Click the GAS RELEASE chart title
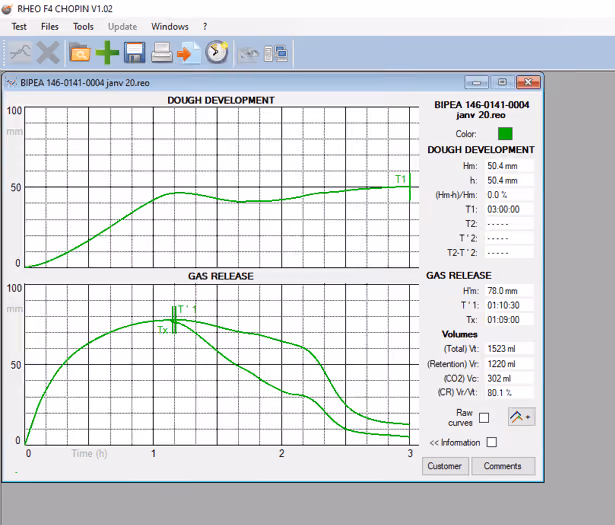615x525 pixels. pyautogui.click(x=221, y=276)
